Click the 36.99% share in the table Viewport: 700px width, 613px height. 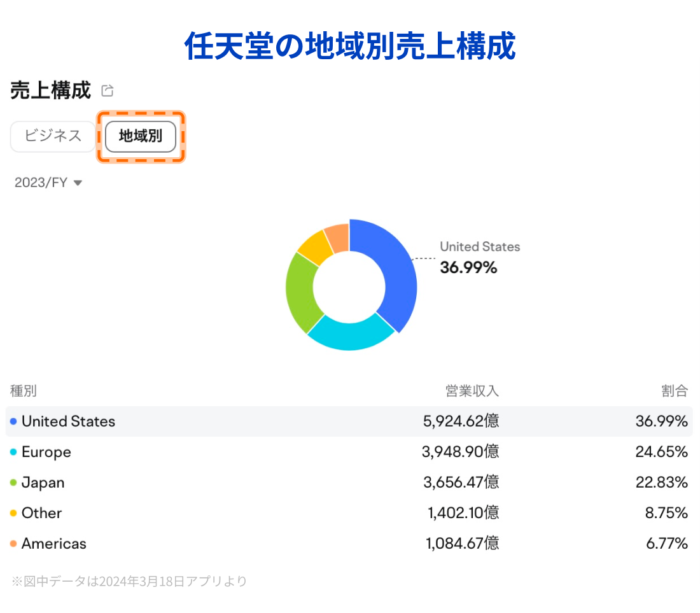pyautogui.click(x=662, y=421)
